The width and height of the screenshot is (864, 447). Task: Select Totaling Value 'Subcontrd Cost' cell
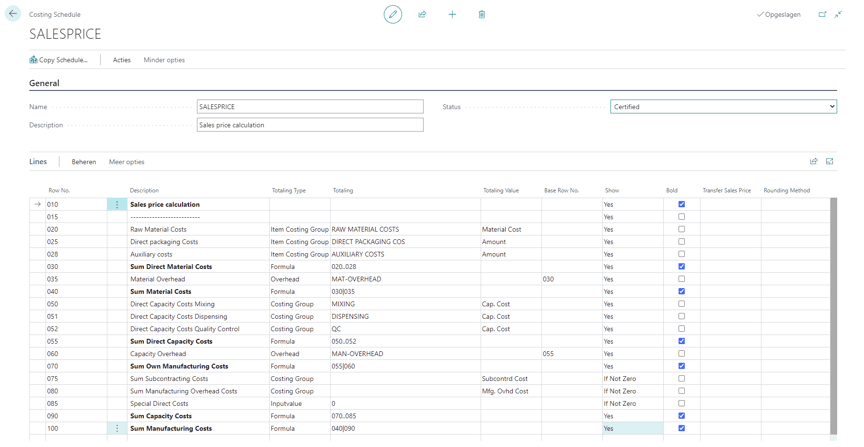coord(511,379)
